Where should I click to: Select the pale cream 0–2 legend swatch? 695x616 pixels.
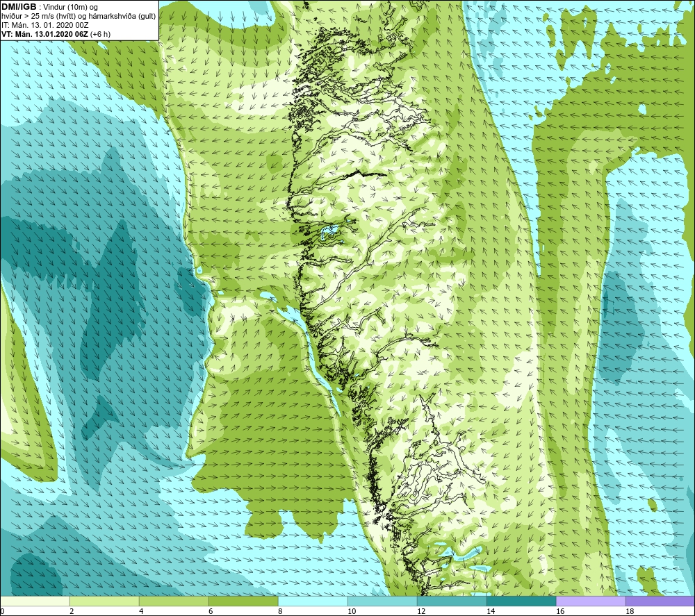pyautogui.click(x=35, y=601)
